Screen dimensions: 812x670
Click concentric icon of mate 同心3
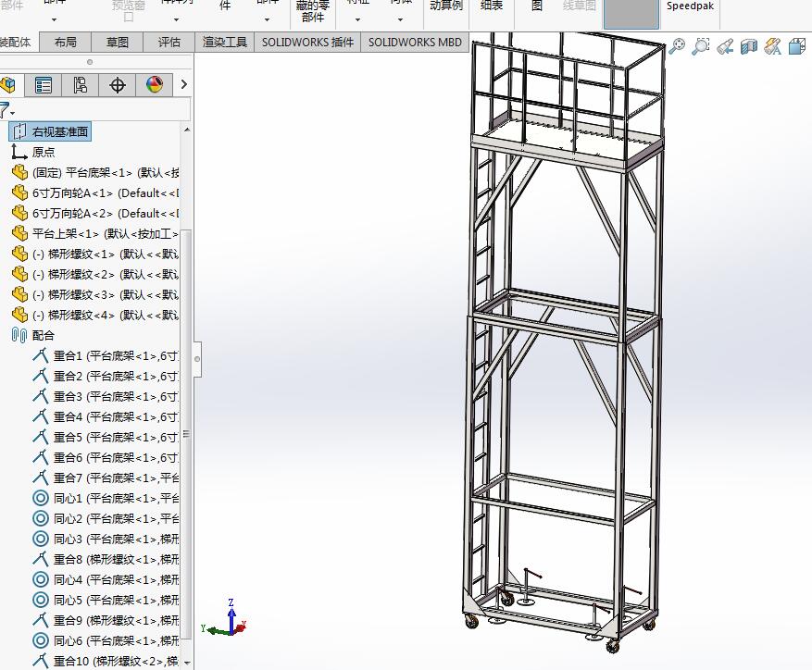41,539
